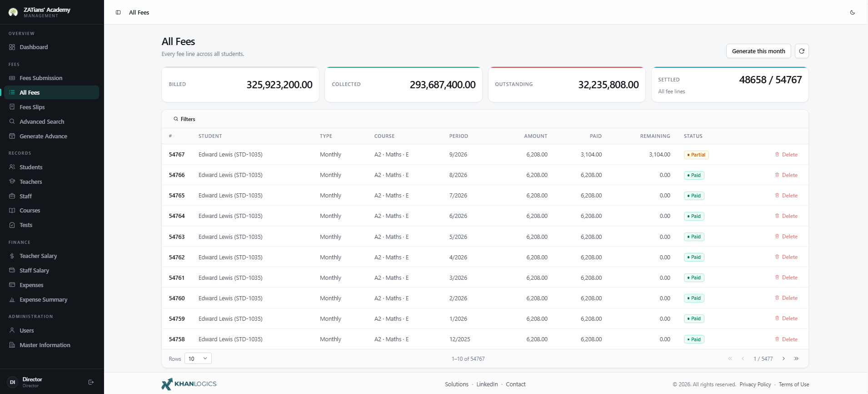Click the first page double-arrow icon

pos(730,359)
